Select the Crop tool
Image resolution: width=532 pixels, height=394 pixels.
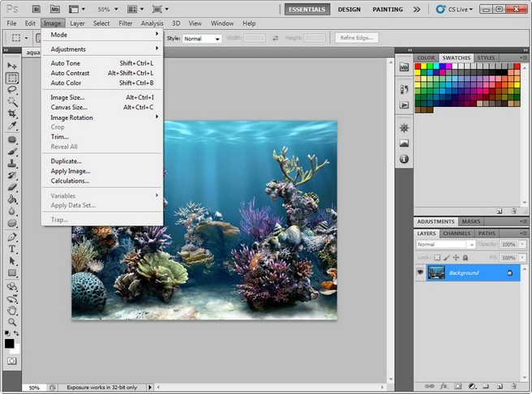pyautogui.click(x=12, y=113)
